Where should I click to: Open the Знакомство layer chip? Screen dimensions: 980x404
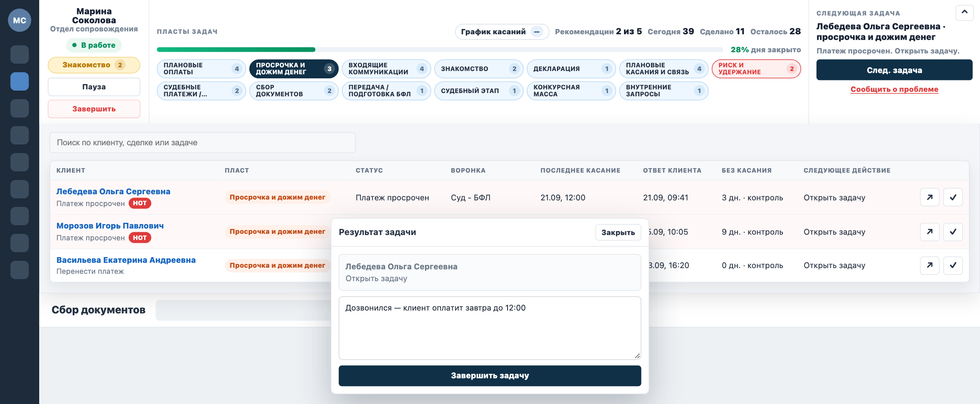click(x=479, y=69)
